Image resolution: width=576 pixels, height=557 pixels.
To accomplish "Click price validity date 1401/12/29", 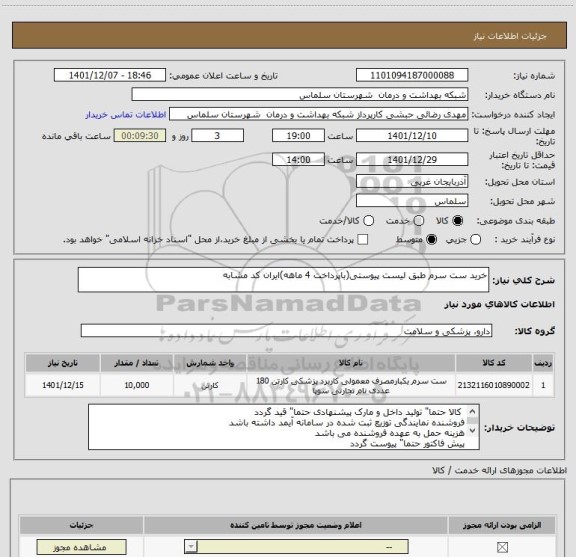I will click(412, 160).
